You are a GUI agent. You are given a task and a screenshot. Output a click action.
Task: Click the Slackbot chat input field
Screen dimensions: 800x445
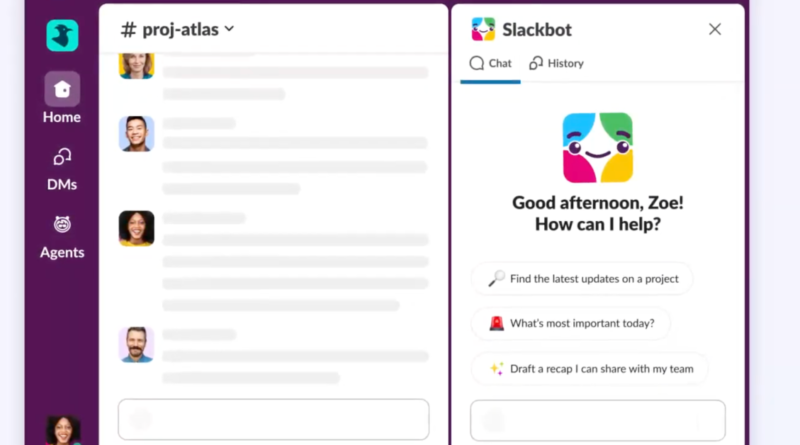tap(598, 419)
